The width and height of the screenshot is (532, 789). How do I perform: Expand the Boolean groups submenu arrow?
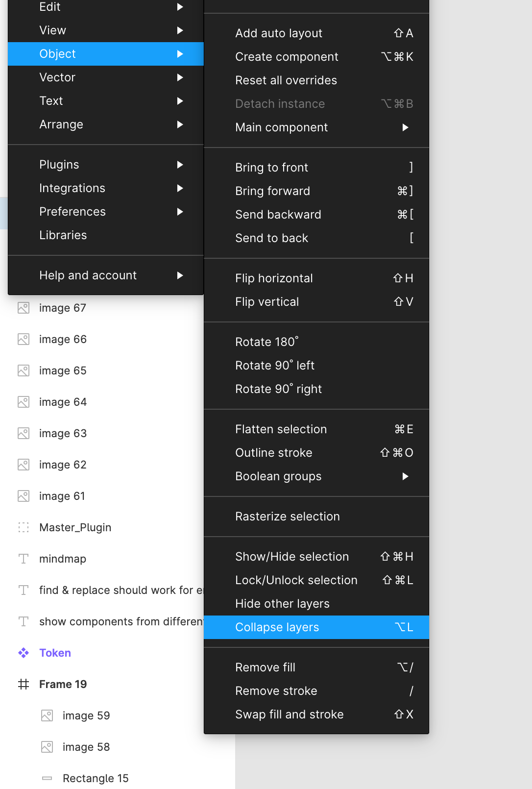tap(405, 476)
